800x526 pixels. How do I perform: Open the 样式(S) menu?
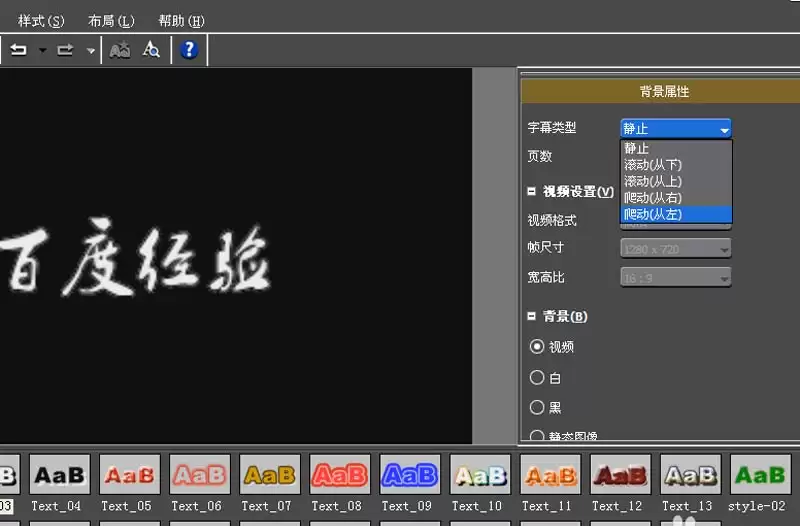[41, 21]
